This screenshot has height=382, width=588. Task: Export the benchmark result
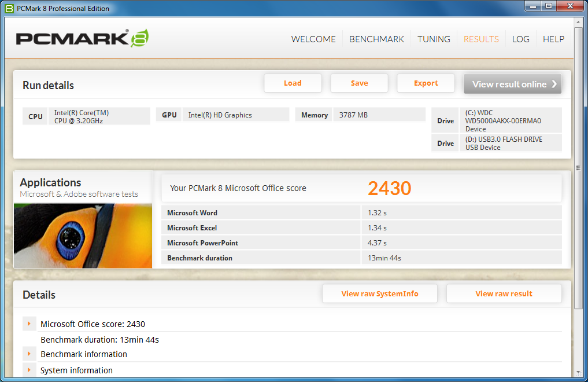[x=426, y=83]
